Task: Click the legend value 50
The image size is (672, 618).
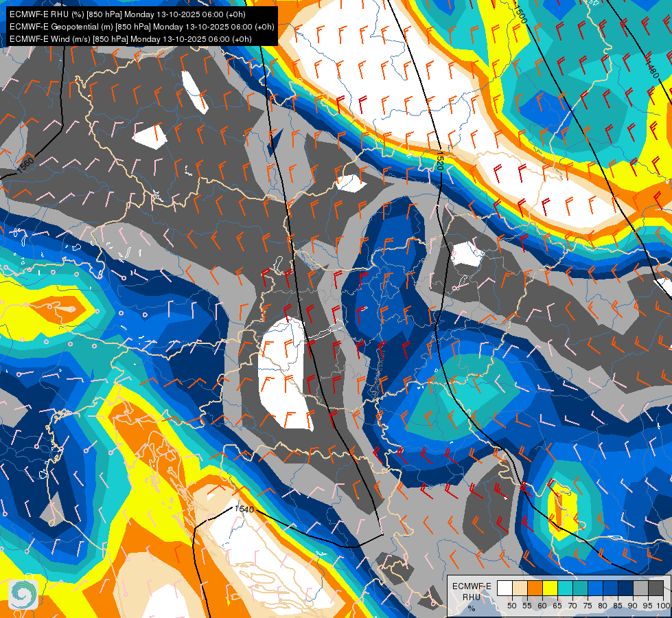Action: click(x=511, y=606)
